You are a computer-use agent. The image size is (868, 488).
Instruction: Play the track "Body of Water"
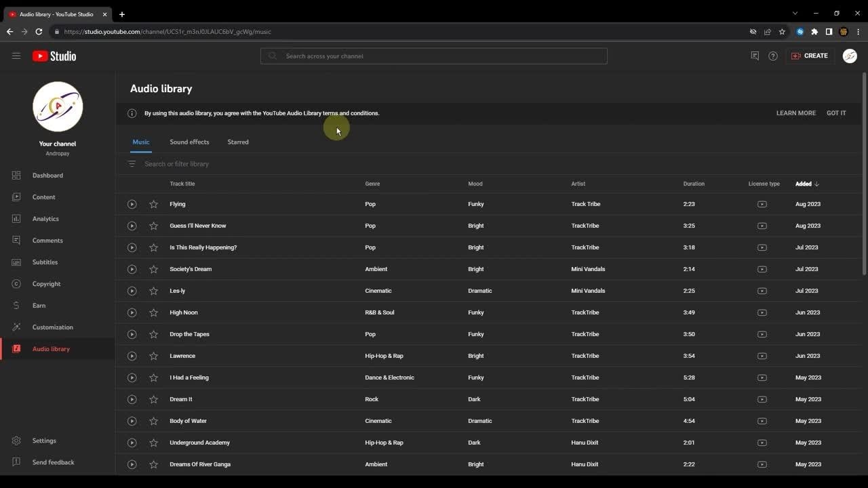pyautogui.click(x=132, y=421)
